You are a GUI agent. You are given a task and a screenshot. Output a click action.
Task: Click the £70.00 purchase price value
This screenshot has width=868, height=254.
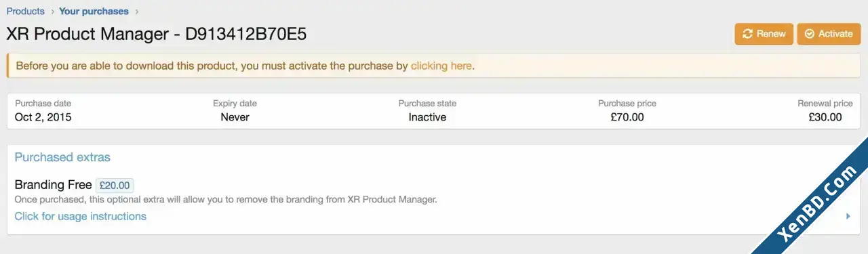(627, 117)
